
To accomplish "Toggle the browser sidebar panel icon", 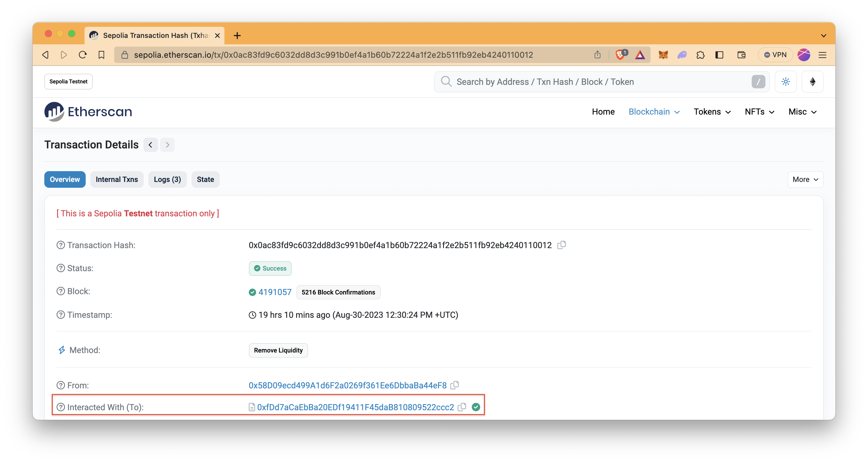I will [719, 55].
